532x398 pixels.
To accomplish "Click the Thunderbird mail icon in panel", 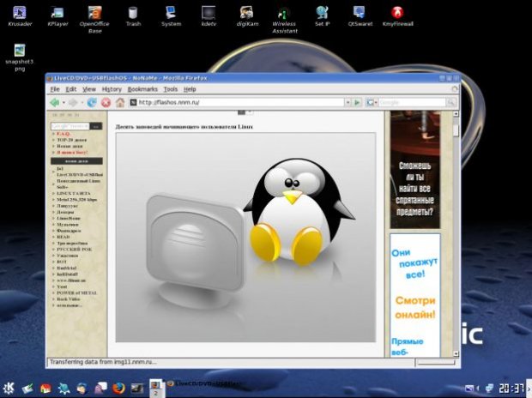I will point(82,388).
